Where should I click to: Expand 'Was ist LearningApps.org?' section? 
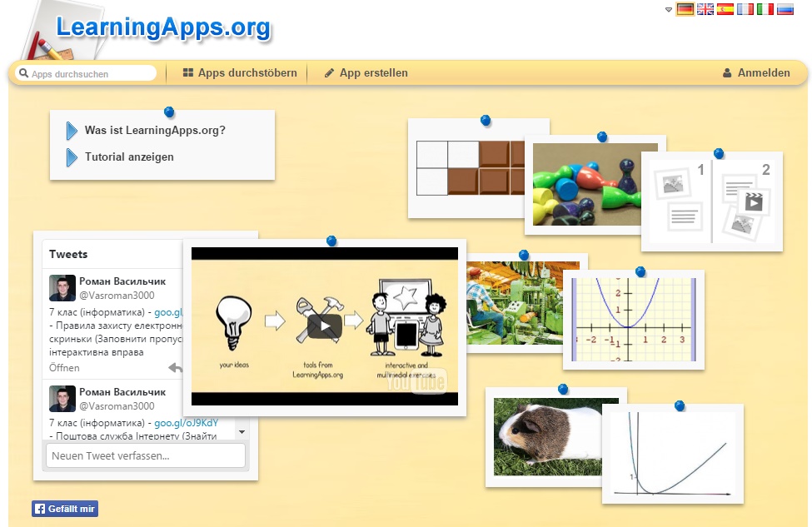coord(155,131)
